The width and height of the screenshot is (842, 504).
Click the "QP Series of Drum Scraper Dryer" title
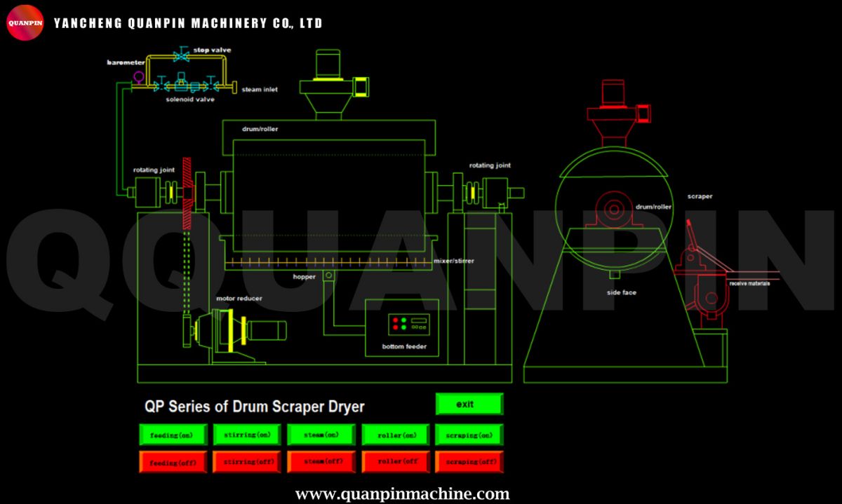click(254, 407)
